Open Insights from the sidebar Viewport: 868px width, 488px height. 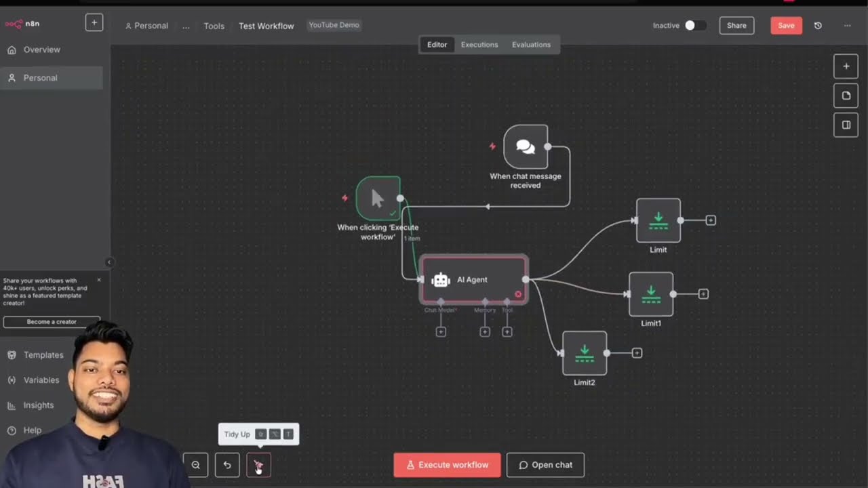[x=39, y=405]
